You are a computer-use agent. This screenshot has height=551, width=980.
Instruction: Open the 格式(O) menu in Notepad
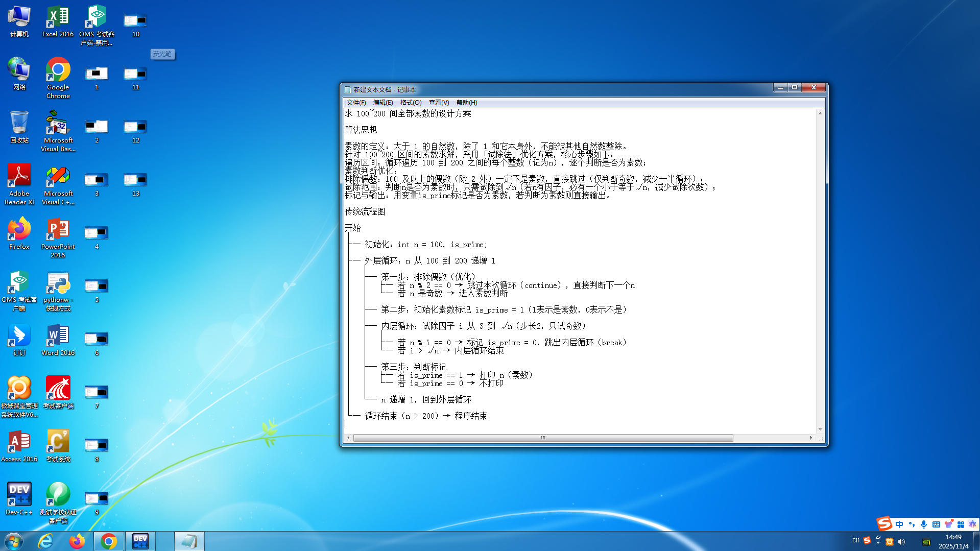click(411, 103)
